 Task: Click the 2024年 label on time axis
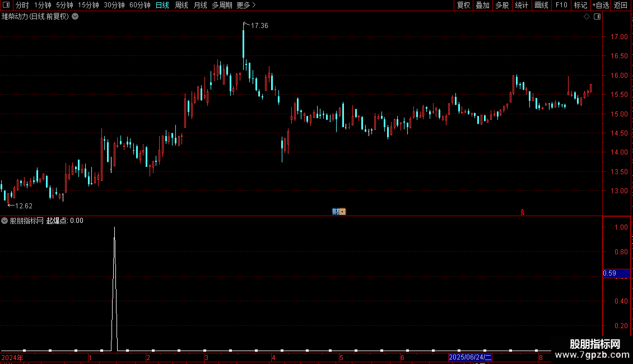(x=12, y=357)
